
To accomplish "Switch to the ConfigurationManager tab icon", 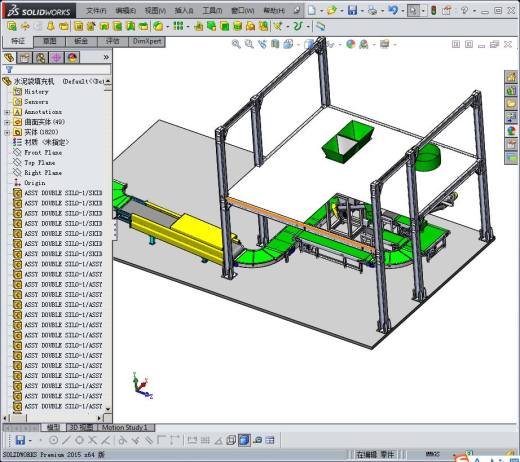I will pos(41,58).
